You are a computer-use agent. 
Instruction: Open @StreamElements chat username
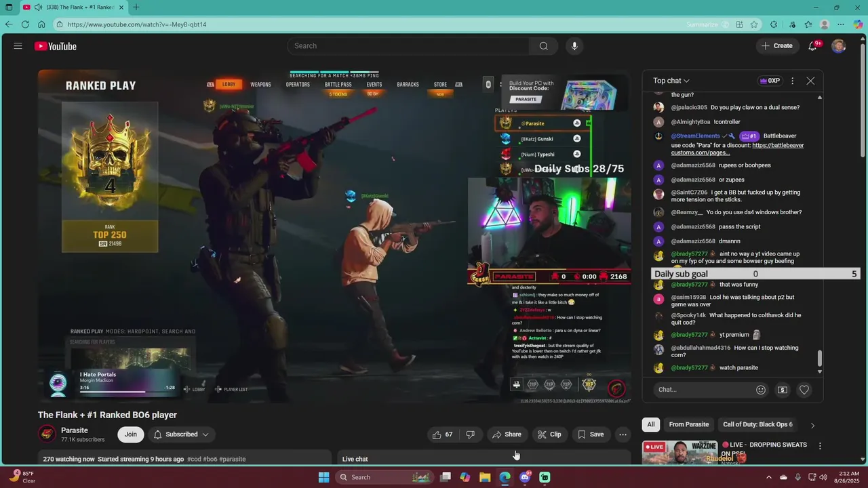(695, 136)
